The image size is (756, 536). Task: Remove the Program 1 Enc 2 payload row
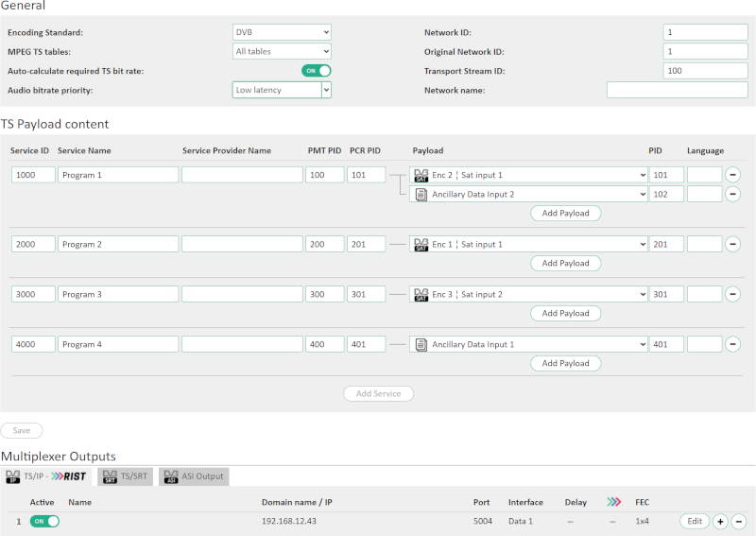(x=732, y=175)
